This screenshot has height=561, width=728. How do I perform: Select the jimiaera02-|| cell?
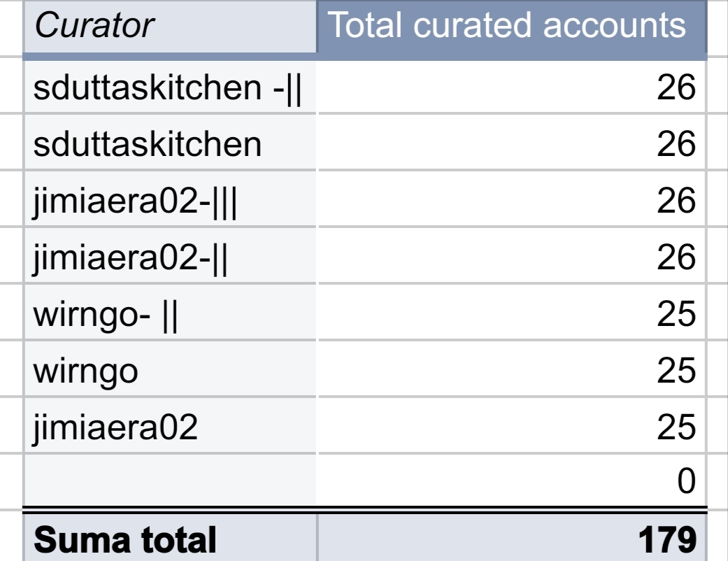tap(170, 257)
